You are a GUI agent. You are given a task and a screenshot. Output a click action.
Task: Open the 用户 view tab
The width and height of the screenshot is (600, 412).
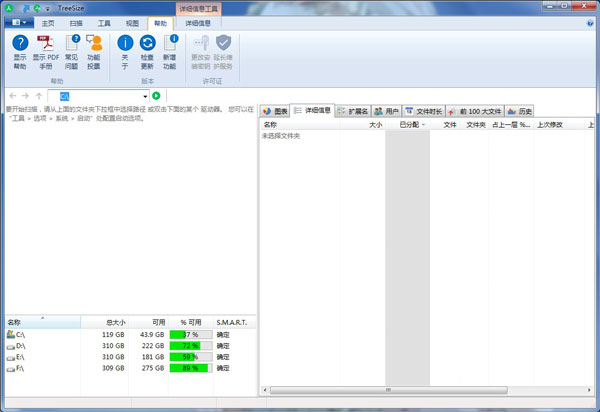pos(386,111)
